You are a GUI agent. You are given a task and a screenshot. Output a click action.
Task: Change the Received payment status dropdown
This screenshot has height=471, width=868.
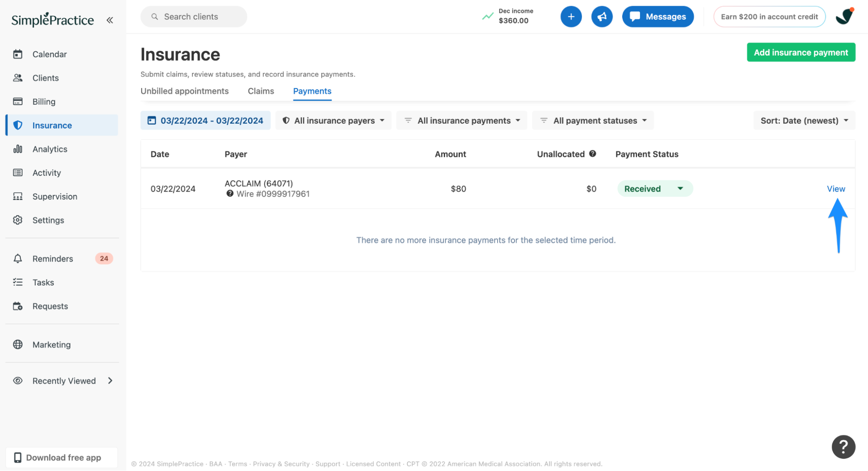[655, 189]
